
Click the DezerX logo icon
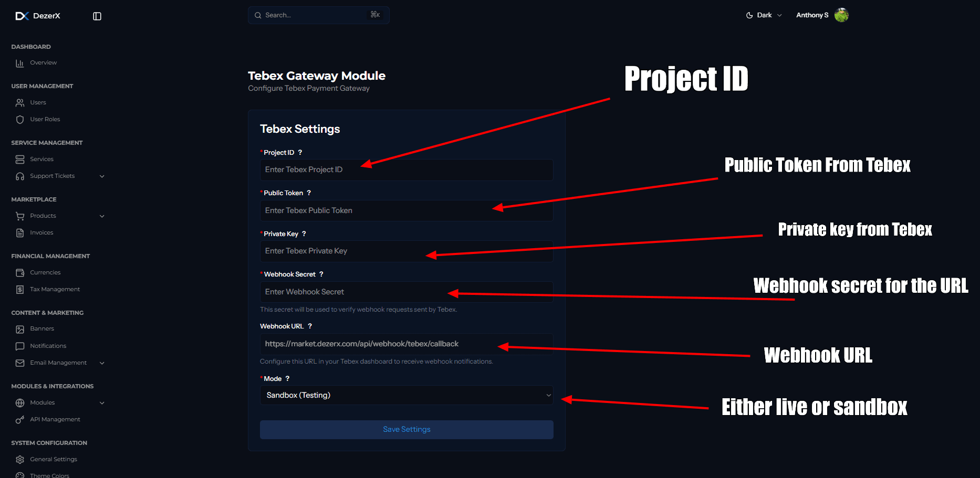[x=22, y=16]
